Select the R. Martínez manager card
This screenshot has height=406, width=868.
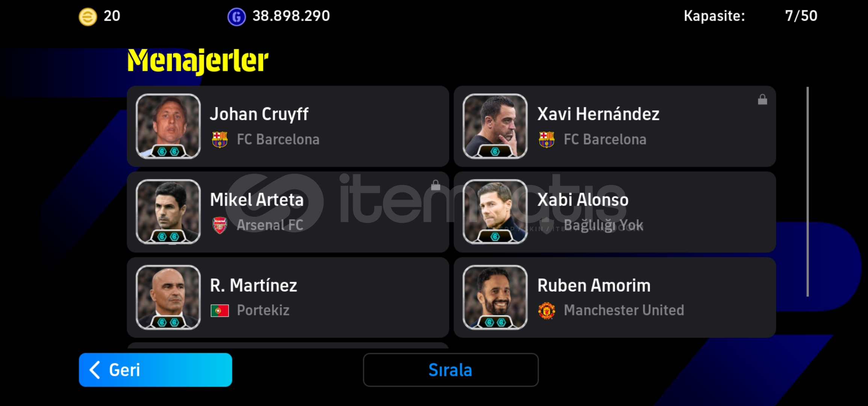(x=288, y=297)
